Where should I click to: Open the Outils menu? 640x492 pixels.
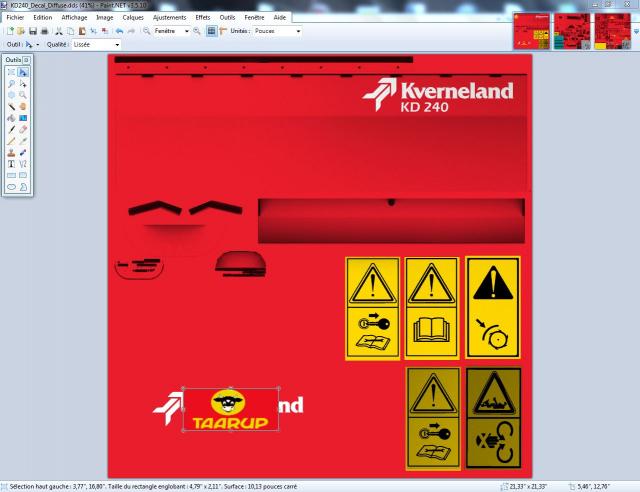[x=227, y=18]
